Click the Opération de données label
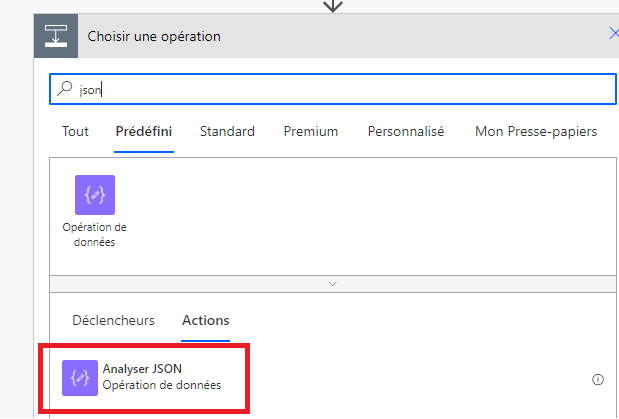This screenshot has height=419, width=619. (x=94, y=235)
